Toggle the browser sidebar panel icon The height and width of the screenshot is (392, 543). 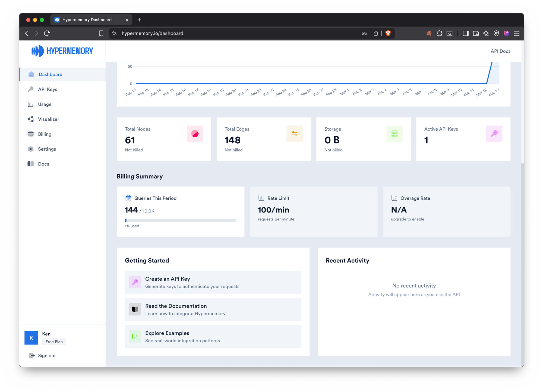tap(465, 33)
